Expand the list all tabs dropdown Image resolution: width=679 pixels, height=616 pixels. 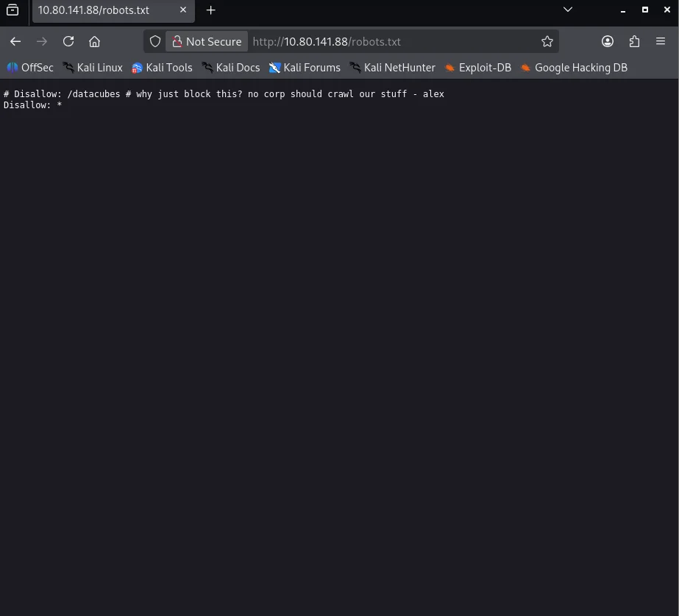567,10
